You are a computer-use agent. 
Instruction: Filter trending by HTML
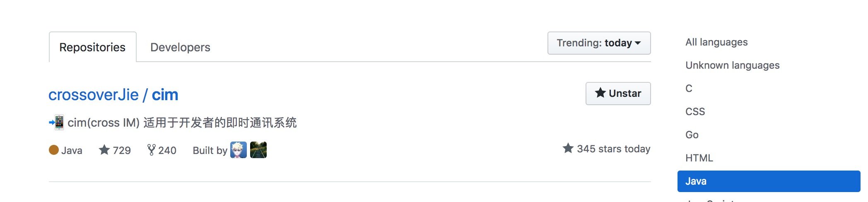699,158
